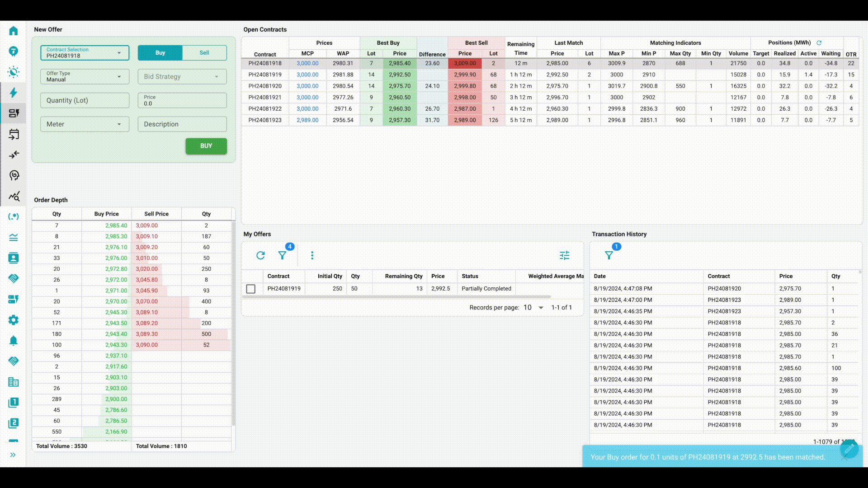Switch to the Sell tab
This screenshot has width=868, height=488.
(204, 53)
